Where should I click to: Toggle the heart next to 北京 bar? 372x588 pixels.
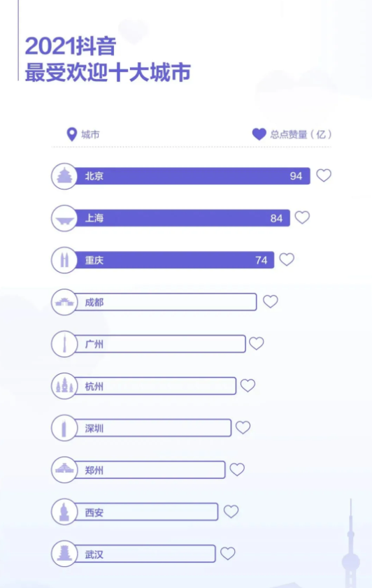tap(324, 175)
